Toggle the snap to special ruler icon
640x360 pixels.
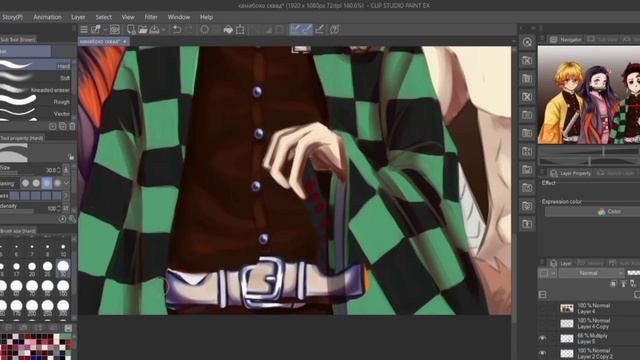pyautogui.click(x=307, y=29)
